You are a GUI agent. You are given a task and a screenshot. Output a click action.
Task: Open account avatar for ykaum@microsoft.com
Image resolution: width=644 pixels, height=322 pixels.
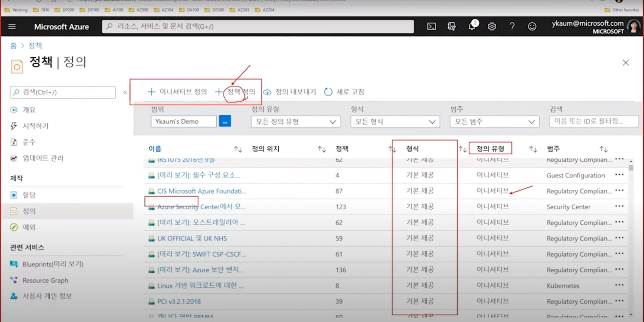pos(633,26)
